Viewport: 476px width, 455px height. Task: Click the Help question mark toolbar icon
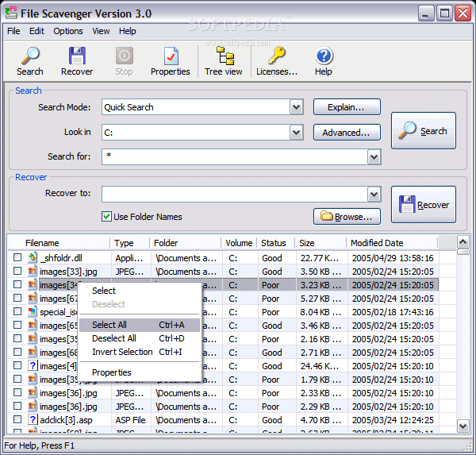pos(324,56)
